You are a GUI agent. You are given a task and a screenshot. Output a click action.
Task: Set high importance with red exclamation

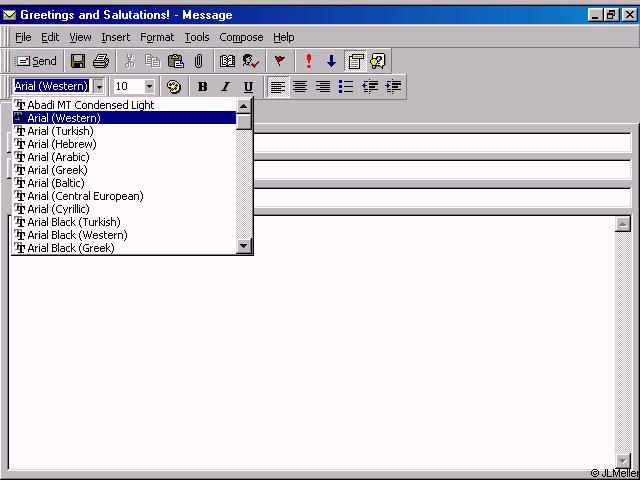(309, 61)
